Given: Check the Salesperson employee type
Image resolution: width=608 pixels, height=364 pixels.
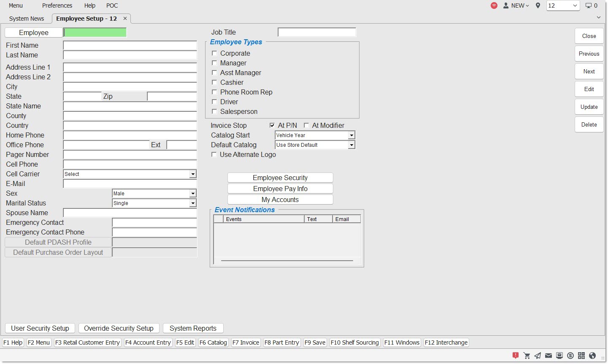Looking at the screenshot, I should coord(214,111).
